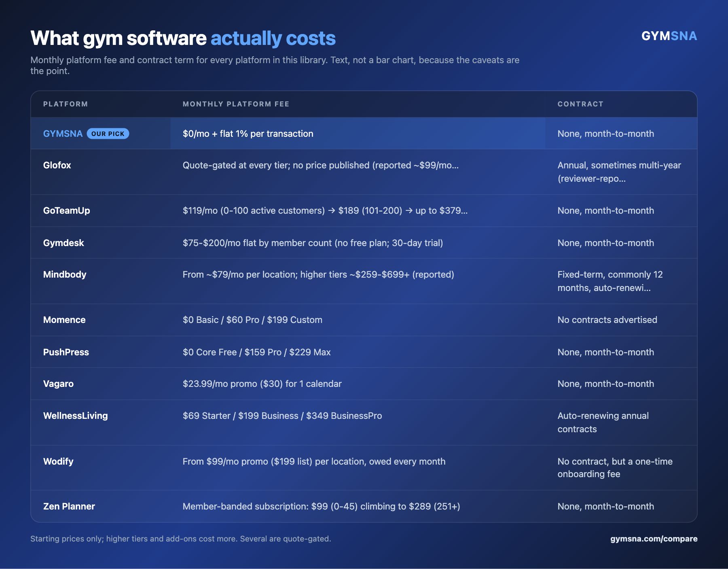Click the OUR PICK badge

point(108,134)
